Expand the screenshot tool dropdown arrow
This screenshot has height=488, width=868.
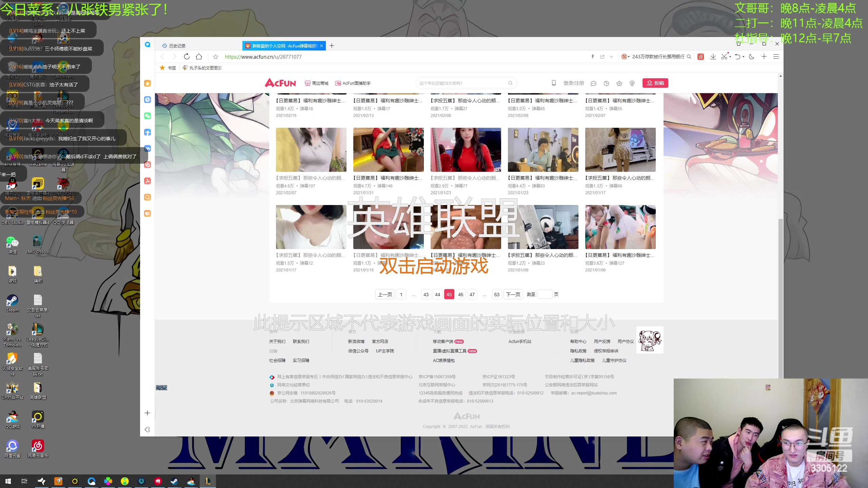(x=730, y=57)
